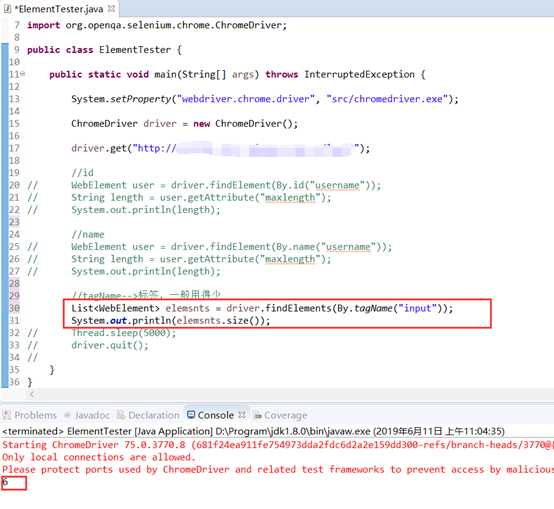
Task: Click the Console monitor icon
Action: click(191, 414)
